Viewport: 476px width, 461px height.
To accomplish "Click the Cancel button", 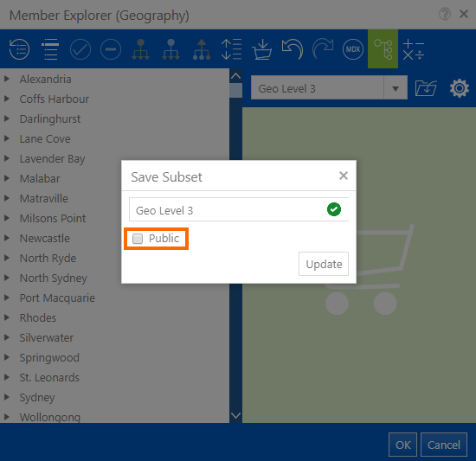I will (444, 445).
